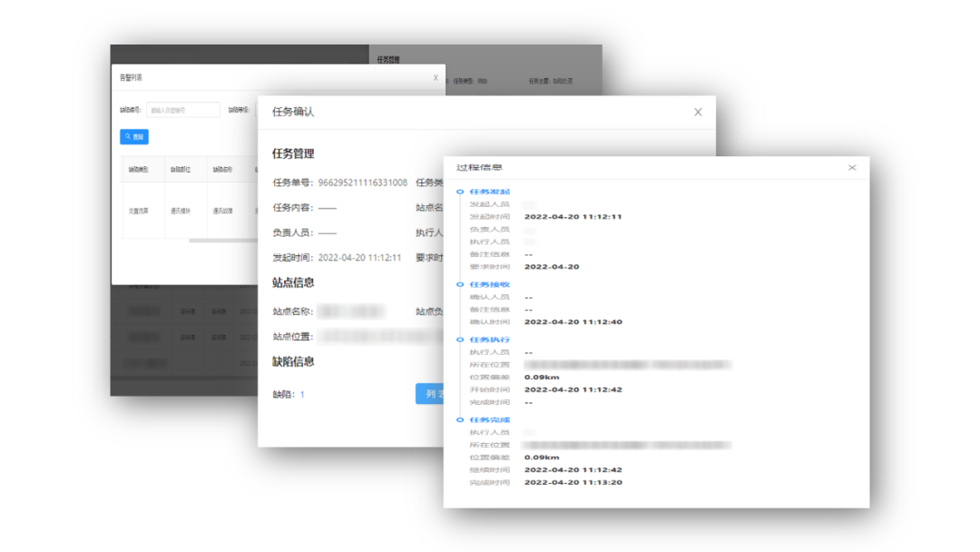
Task: Close the 任务确认 dialog
Action: pyautogui.click(x=698, y=112)
